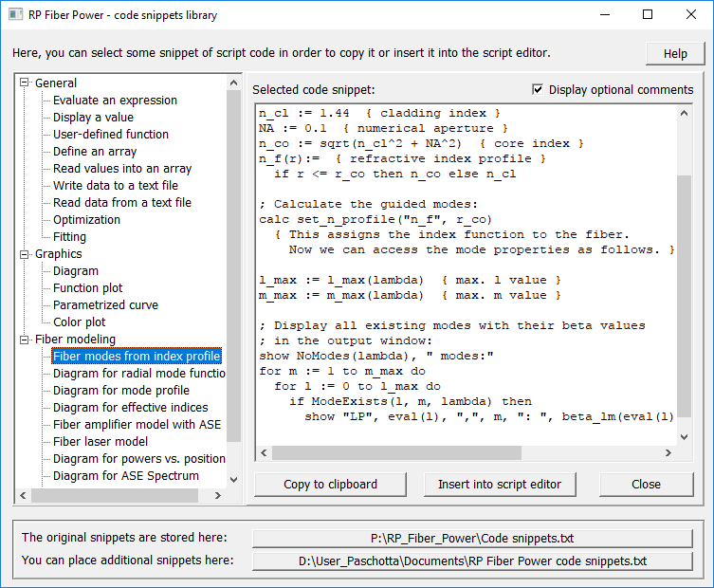This screenshot has width=714, height=588.
Task: Open original snippets file path button
Action: click(472, 539)
